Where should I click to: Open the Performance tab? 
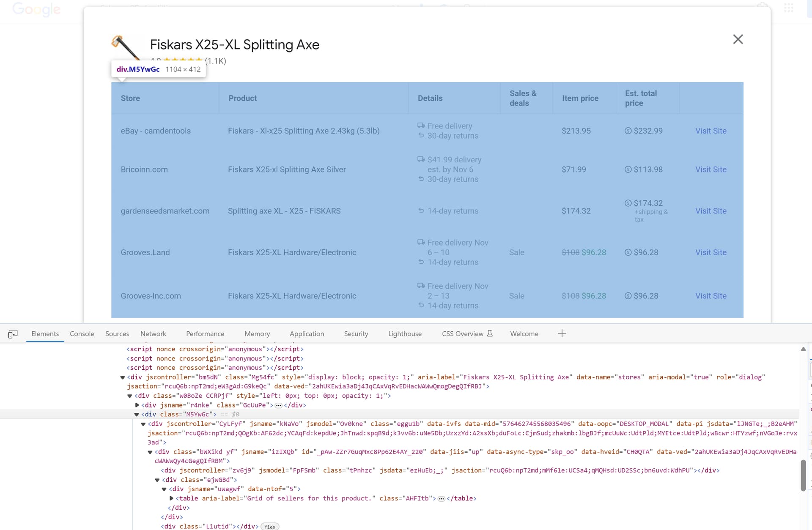(205, 333)
